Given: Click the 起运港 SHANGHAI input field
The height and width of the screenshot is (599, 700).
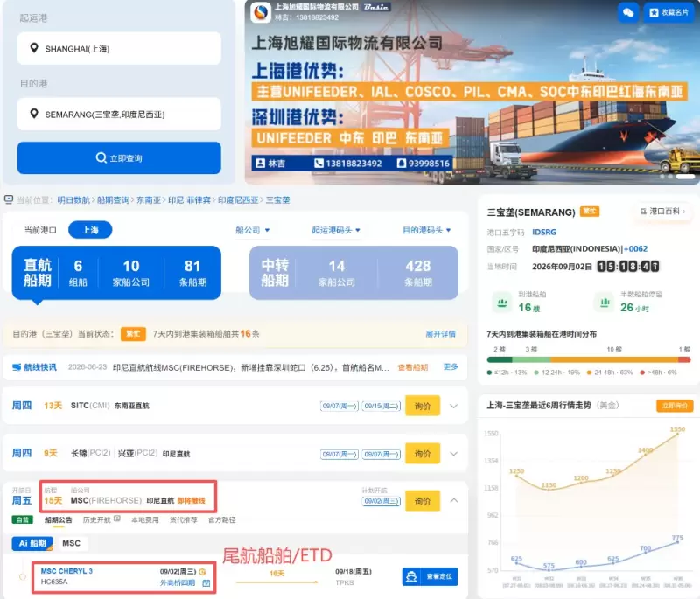Looking at the screenshot, I should pyautogui.click(x=119, y=48).
